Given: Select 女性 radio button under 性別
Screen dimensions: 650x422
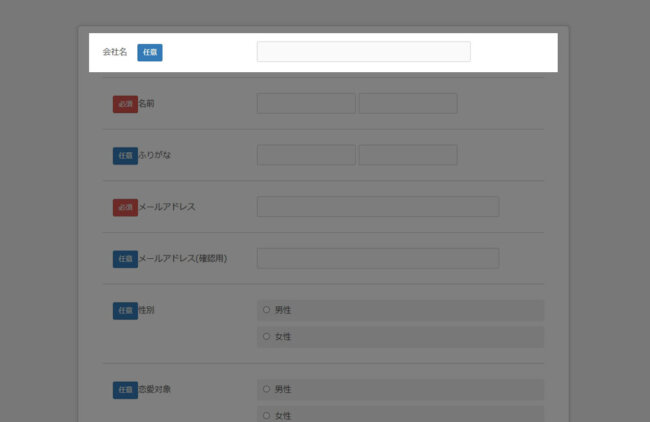Looking at the screenshot, I should point(267,336).
